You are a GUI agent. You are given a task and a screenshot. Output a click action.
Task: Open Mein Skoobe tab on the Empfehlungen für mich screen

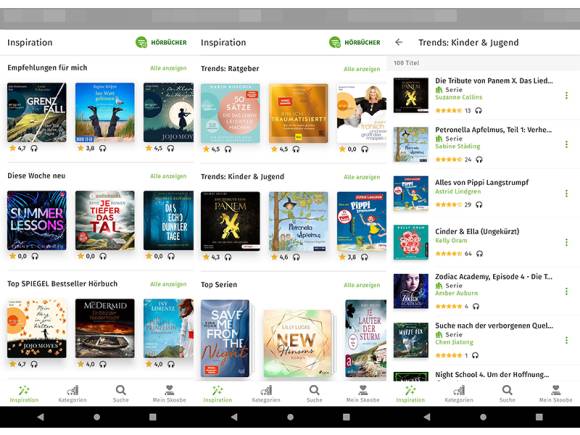coord(169,394)
